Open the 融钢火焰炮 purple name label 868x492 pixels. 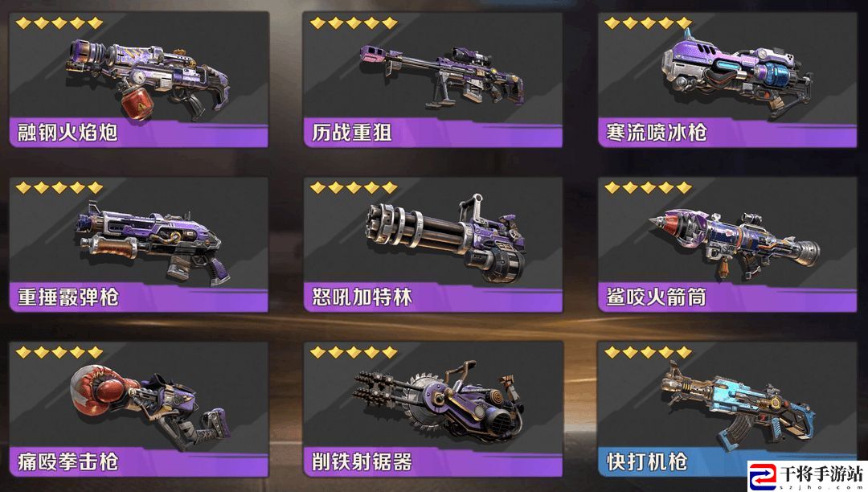click(139, 133)
